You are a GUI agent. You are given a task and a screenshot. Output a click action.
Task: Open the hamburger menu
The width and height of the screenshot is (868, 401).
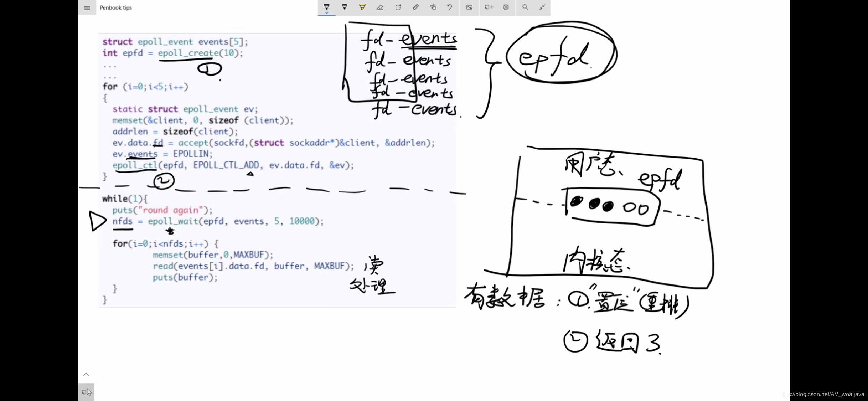[87, 8]
